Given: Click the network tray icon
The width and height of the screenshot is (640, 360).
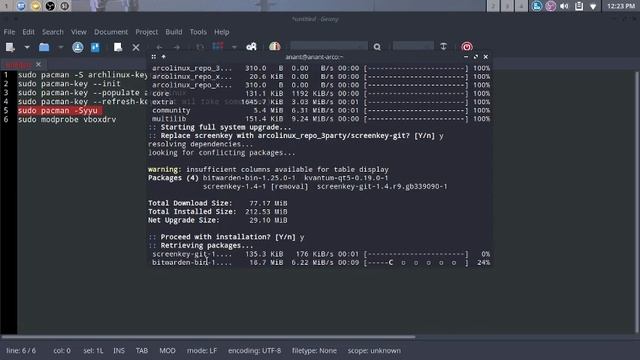Looking at the screenshot, I should coord(593,7).
